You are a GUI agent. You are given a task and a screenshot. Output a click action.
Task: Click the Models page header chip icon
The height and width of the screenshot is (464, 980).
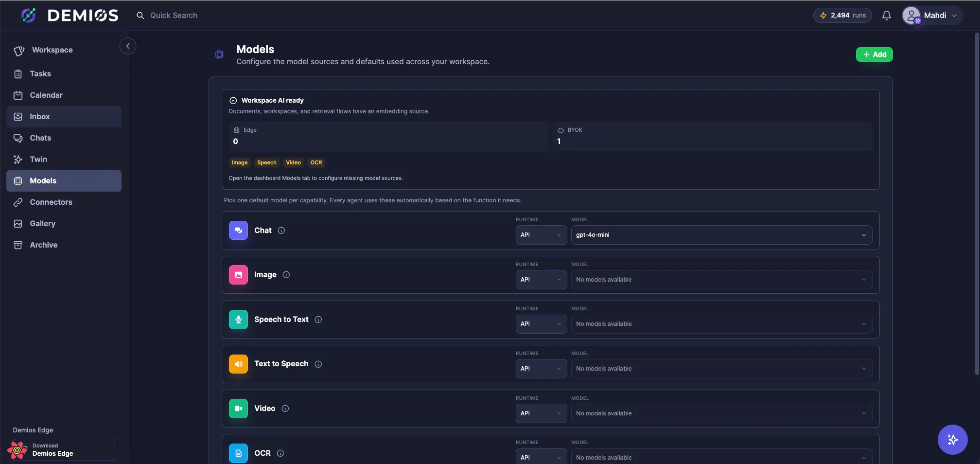coord(219,54)
